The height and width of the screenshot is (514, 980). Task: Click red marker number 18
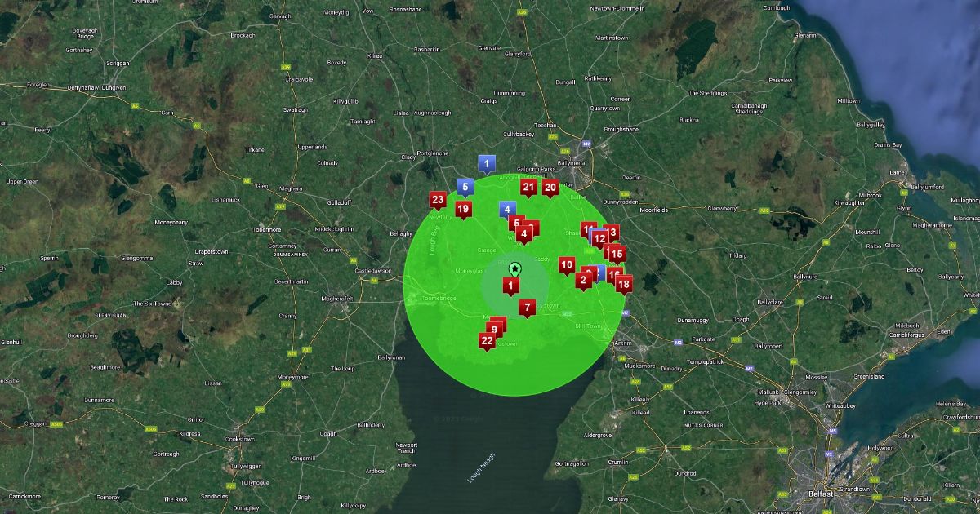623,284
